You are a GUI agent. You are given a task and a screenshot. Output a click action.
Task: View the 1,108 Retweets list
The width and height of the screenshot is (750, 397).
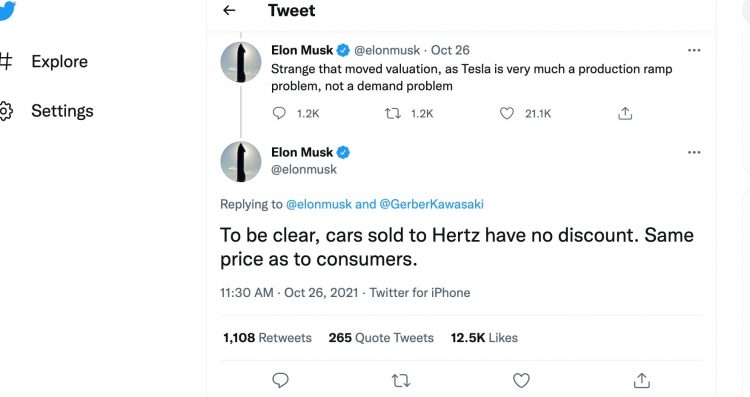tap(267, 338)
